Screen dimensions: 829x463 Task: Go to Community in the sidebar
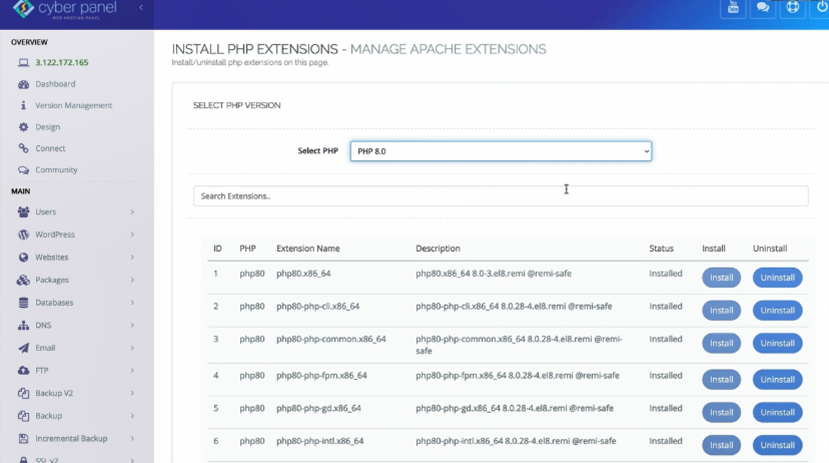(56, 170)
